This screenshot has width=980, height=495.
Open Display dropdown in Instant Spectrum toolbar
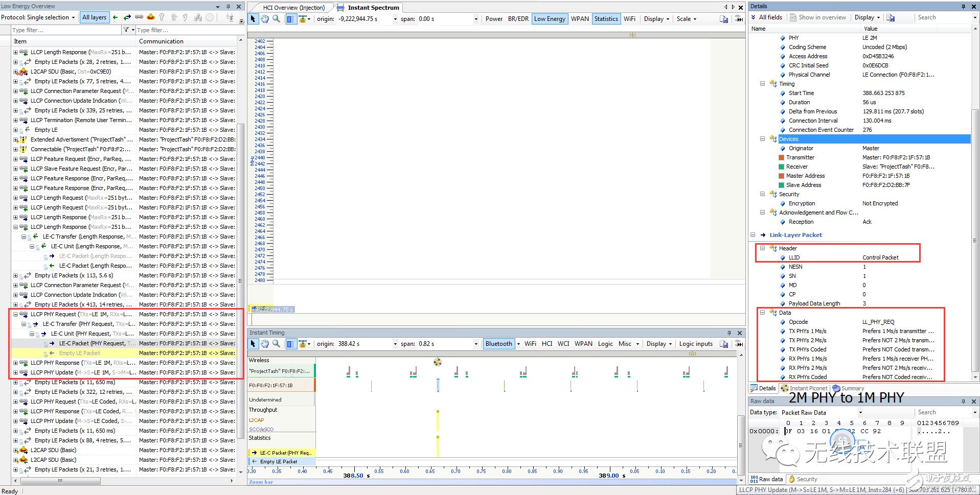point(656,19)
